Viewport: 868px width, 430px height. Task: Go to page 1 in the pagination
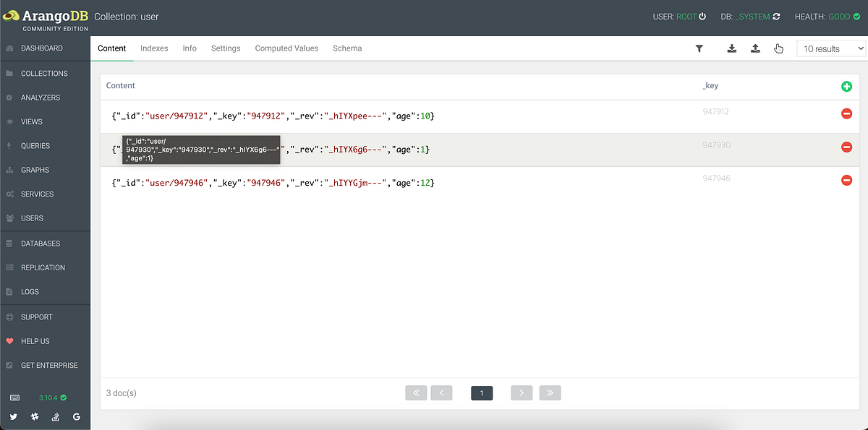(x=482, y=392)
